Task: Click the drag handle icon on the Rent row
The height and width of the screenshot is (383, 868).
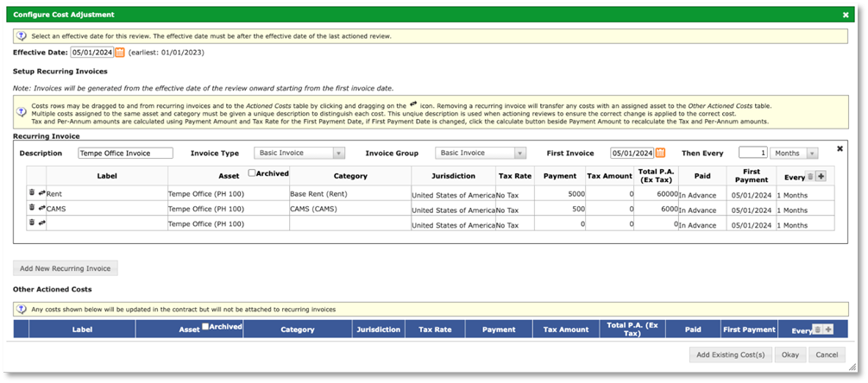Action: tap(42, 192)
